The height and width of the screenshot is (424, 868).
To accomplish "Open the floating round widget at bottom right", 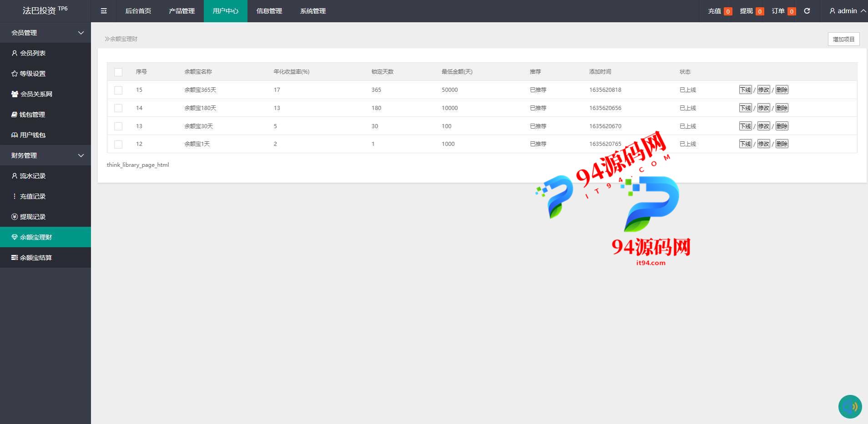I will pyautogui.click(x=850, y=406).
